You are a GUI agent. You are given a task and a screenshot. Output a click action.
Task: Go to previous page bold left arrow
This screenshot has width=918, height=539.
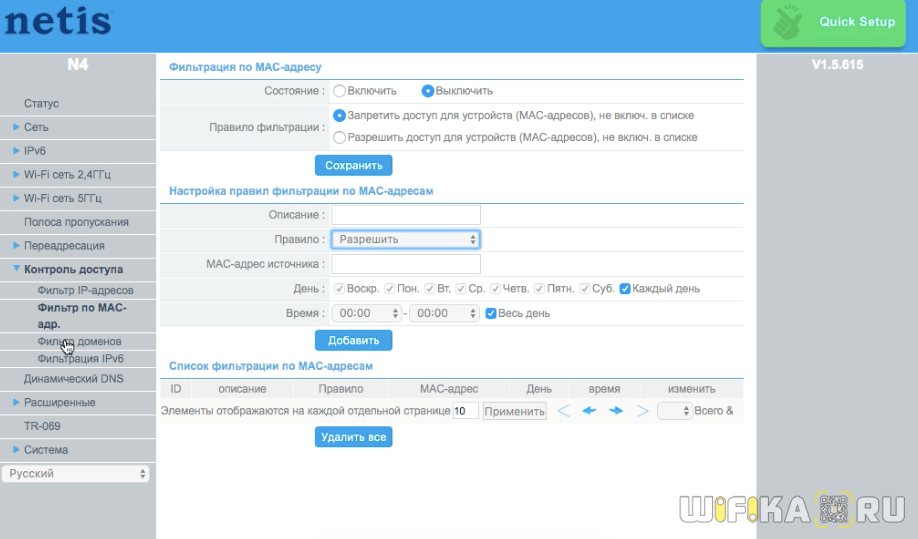coord(590,411)
